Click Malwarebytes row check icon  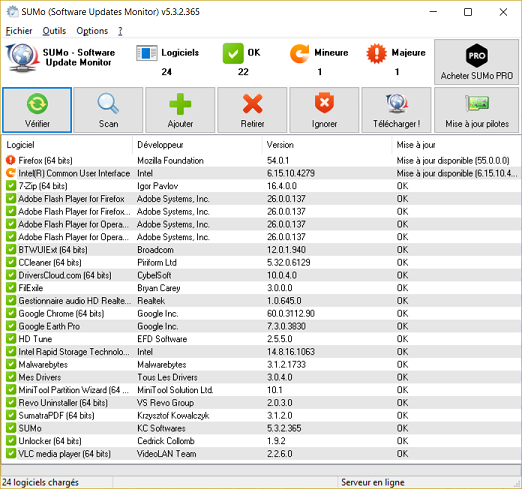[x=11, y=364]
